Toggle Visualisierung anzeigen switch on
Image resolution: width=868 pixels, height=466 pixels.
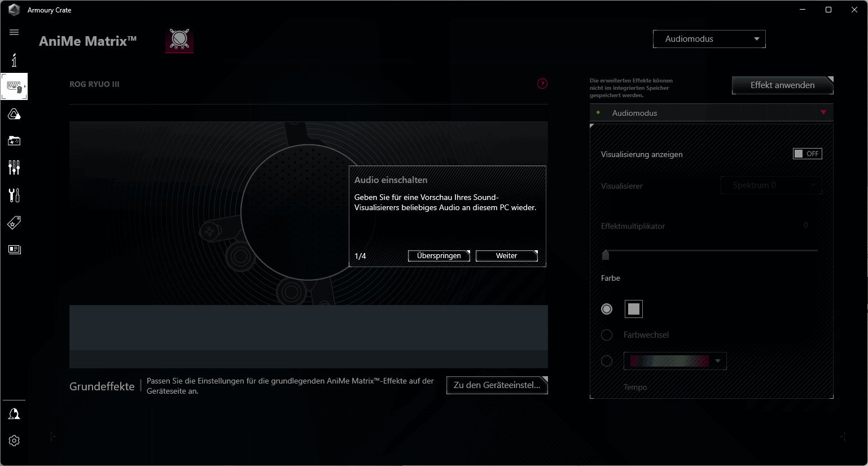807,154
